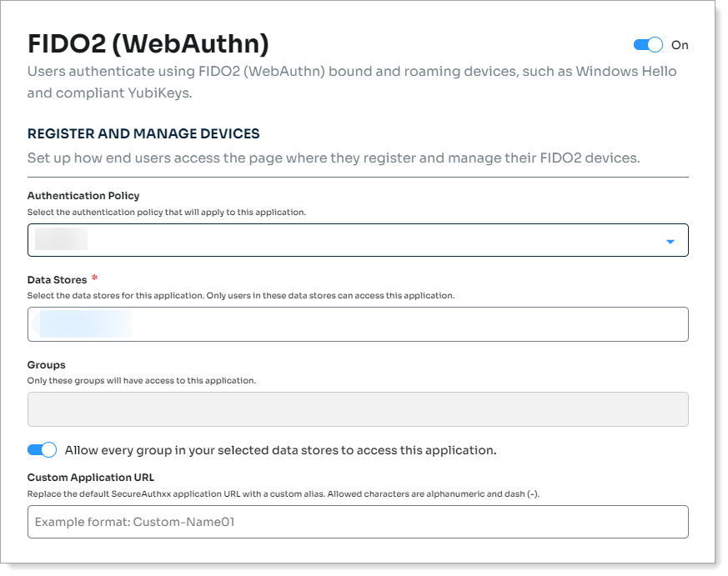Click the Custom Application URL label
The height and width of the screenshot is (576, 728).
(x=90, y=478)
